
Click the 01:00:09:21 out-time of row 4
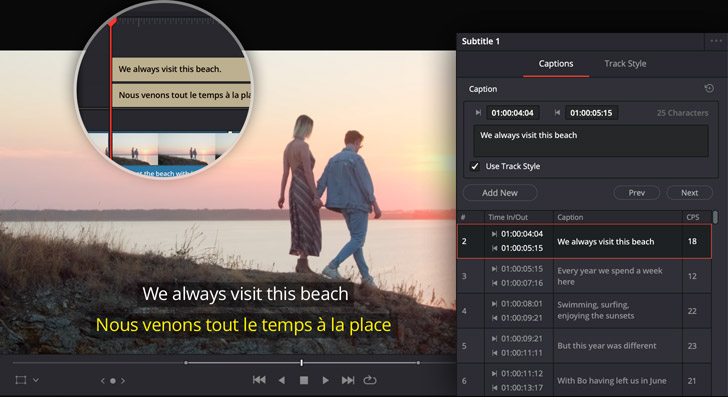click(522, 318)
